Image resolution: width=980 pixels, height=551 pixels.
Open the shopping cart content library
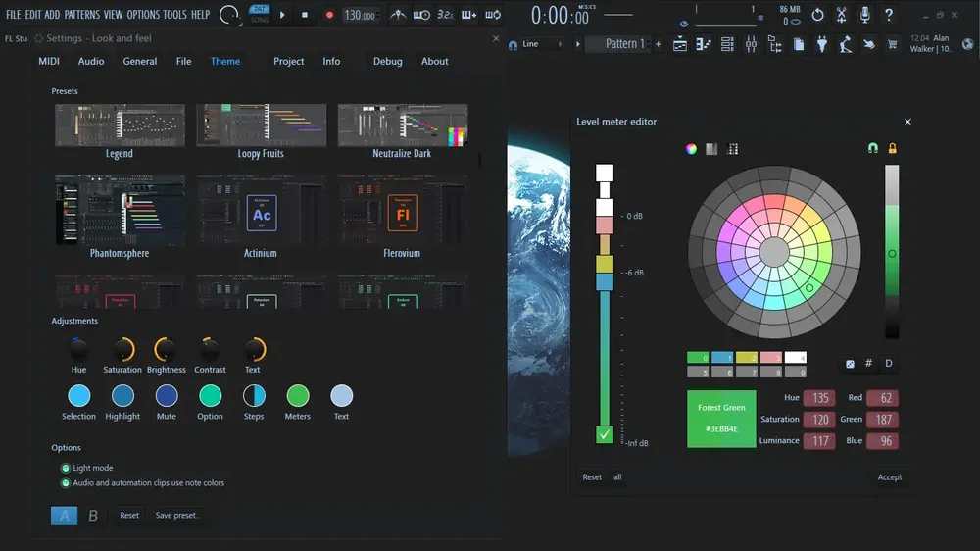[893, 44]
